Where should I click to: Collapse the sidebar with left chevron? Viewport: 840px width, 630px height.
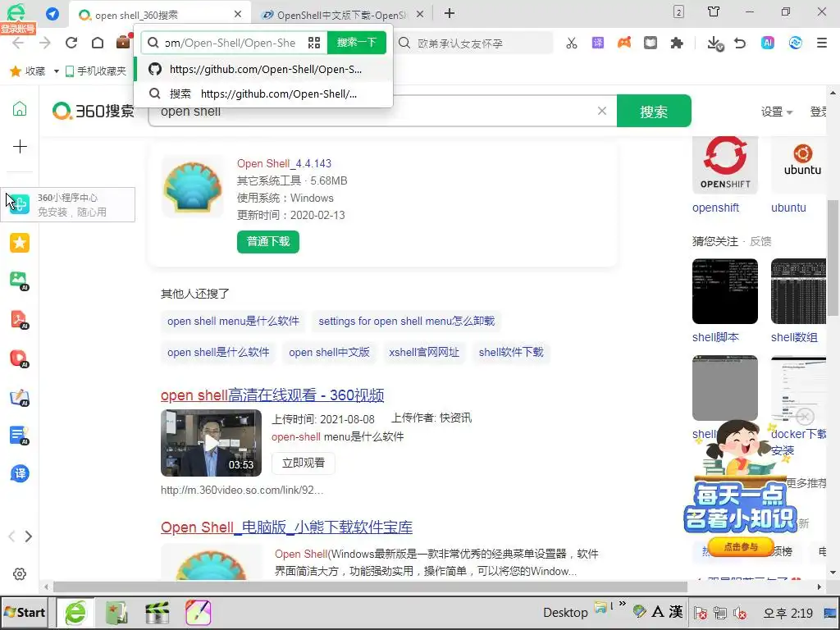click(x=11, y=536)
